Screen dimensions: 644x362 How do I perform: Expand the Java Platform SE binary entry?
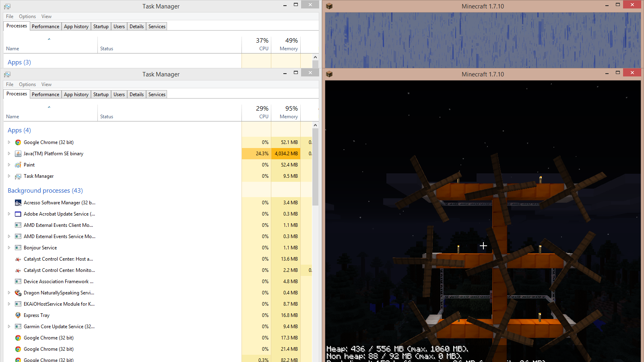pyautogui.click(x=9, y=154)
